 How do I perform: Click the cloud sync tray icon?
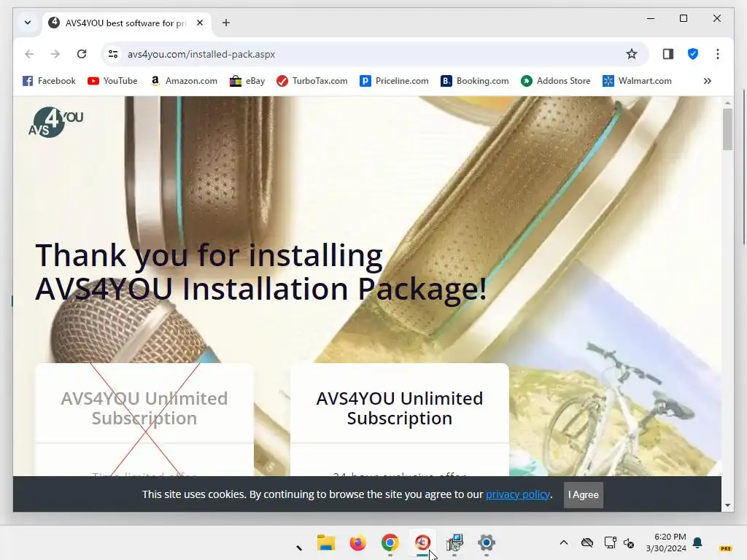pos(587,542)
